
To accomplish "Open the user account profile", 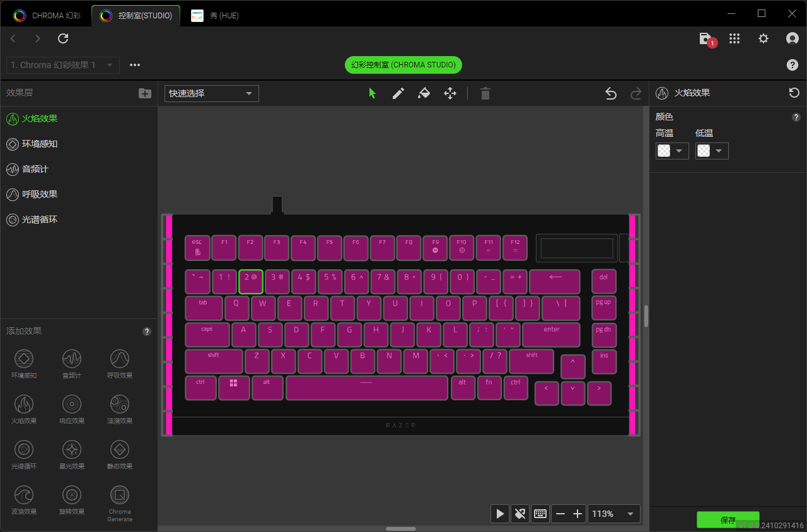I will click(792, 38).
